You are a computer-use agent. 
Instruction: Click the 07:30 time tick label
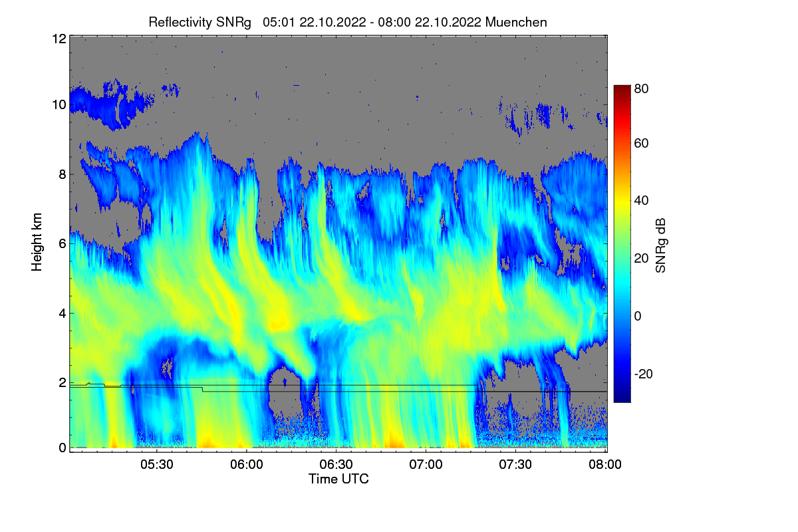tap(516, 465)
